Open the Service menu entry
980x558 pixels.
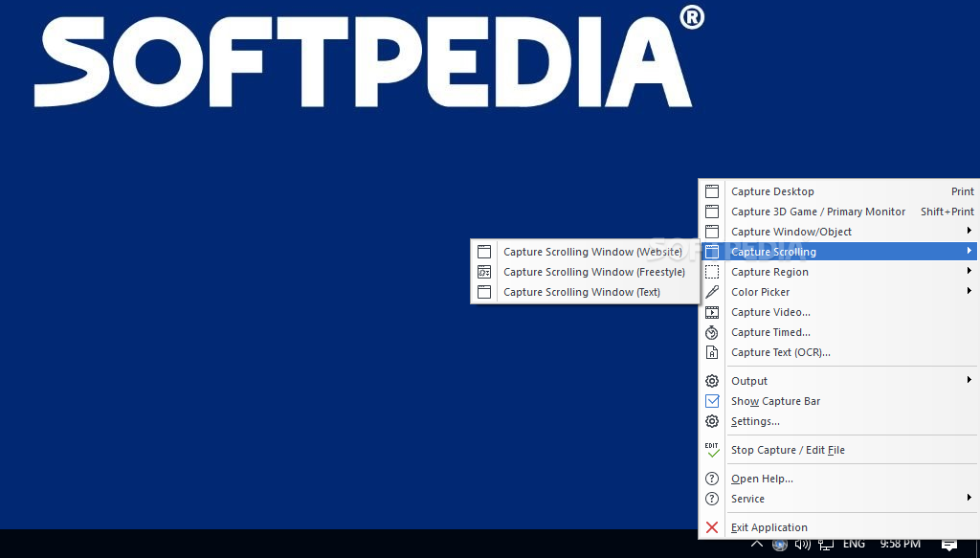pyautogui.click(x=838, y=499)
